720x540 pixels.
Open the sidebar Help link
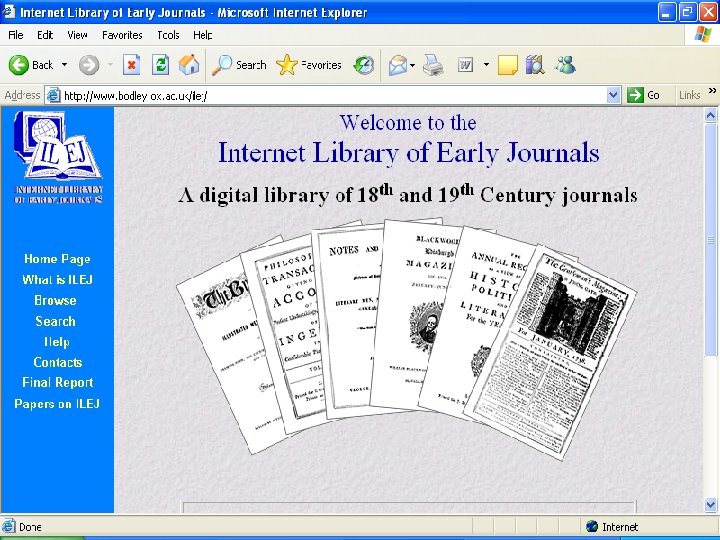57,342
